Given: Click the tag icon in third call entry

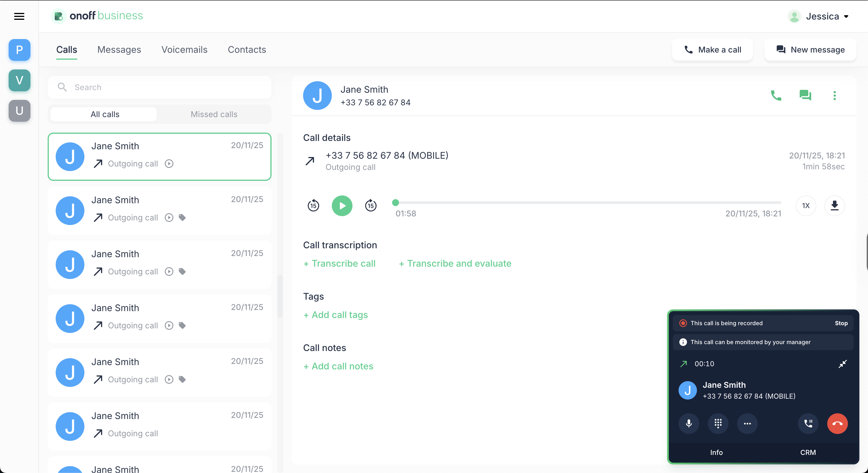Looking at the screenshot, I should [182, 272].
